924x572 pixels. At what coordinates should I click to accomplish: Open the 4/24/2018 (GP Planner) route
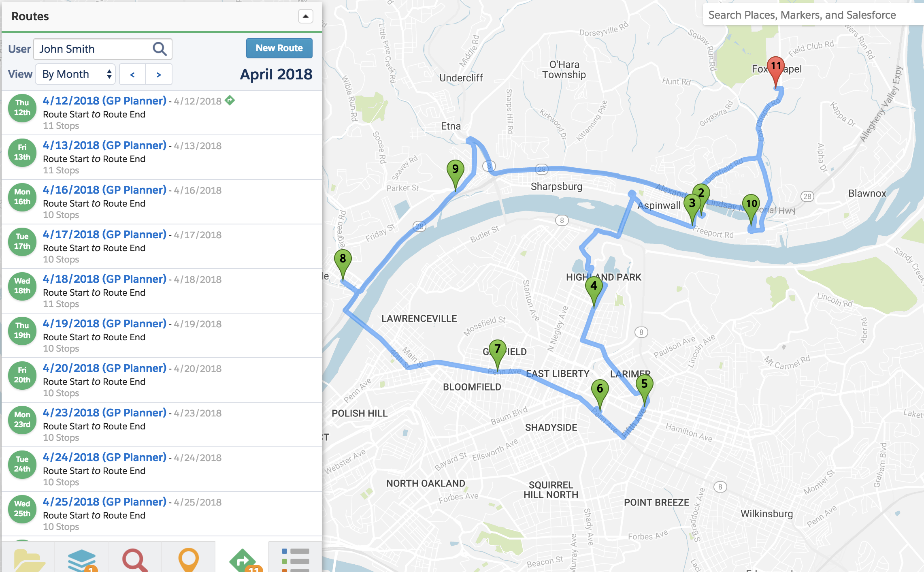pos(104,457)
